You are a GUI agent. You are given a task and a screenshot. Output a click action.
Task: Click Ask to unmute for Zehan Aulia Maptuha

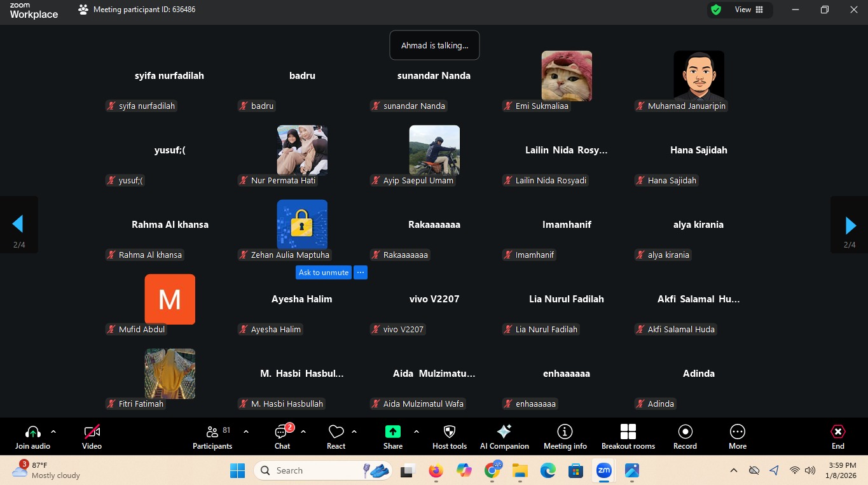point(324,272)
